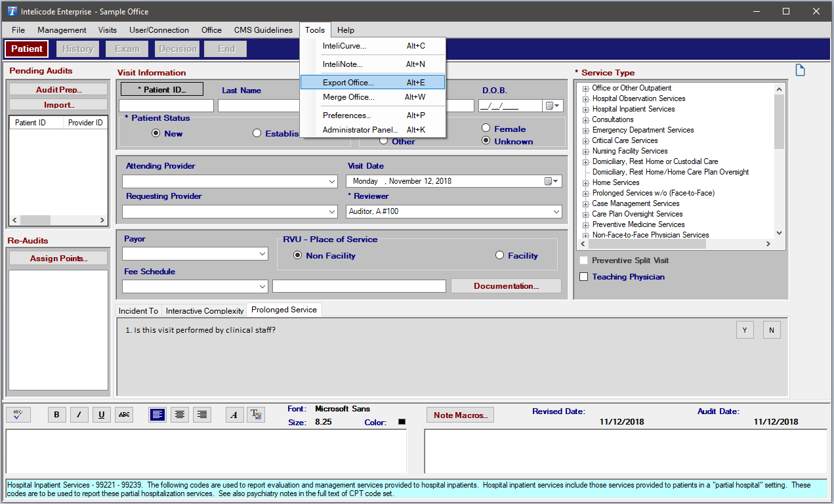Viewport: 834px width, 504px height.
Task: Click the black font color swatch
Action: tap(402, 422)
